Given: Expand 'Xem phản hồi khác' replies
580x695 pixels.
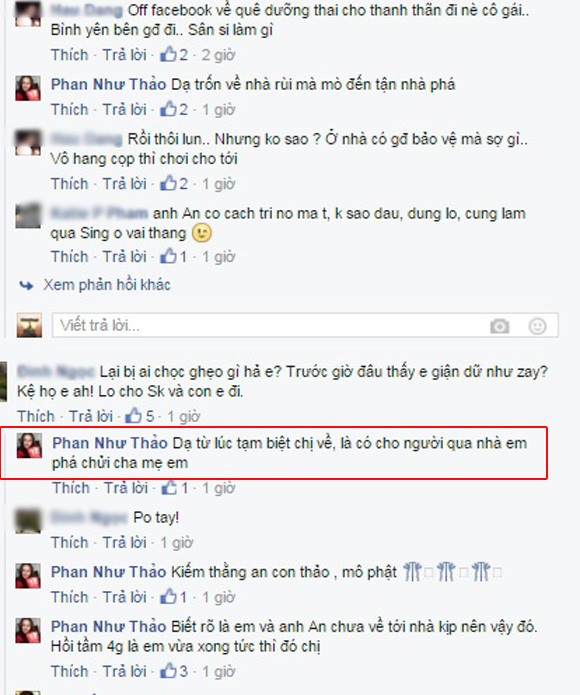Looking at the screenshot, I should [107, 285].
